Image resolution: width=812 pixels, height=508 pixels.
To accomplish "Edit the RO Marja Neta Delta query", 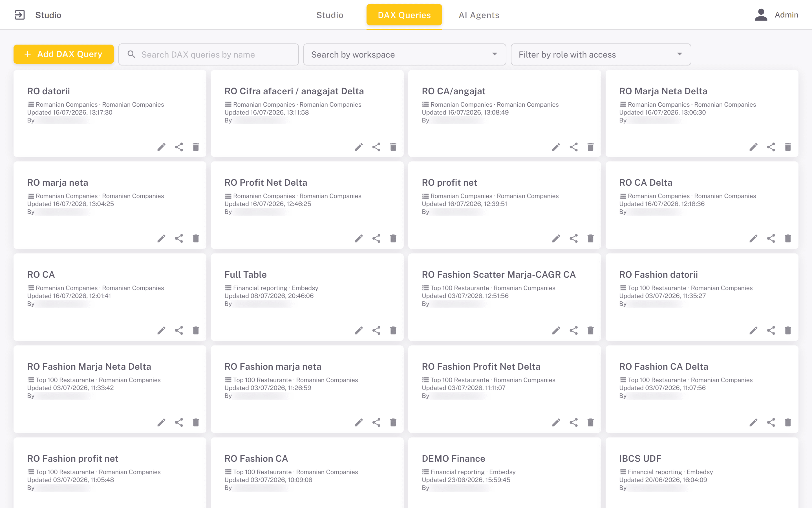I will (753, 147).
